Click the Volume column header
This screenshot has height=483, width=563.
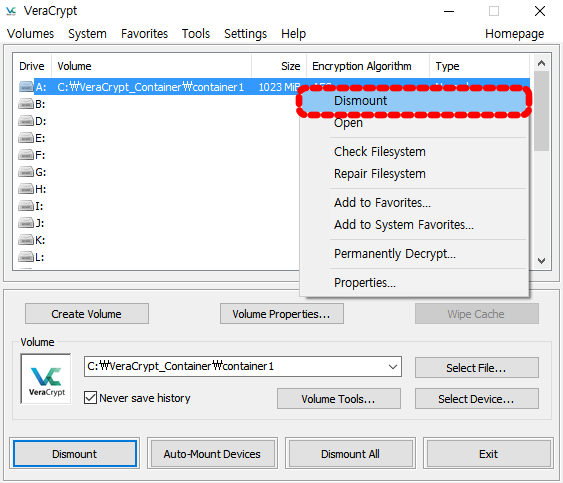click(x=152, y=66)
